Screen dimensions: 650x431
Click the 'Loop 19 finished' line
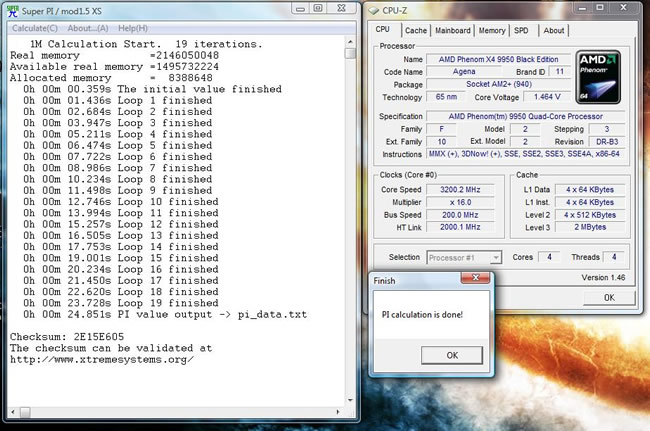click(121, 303)
